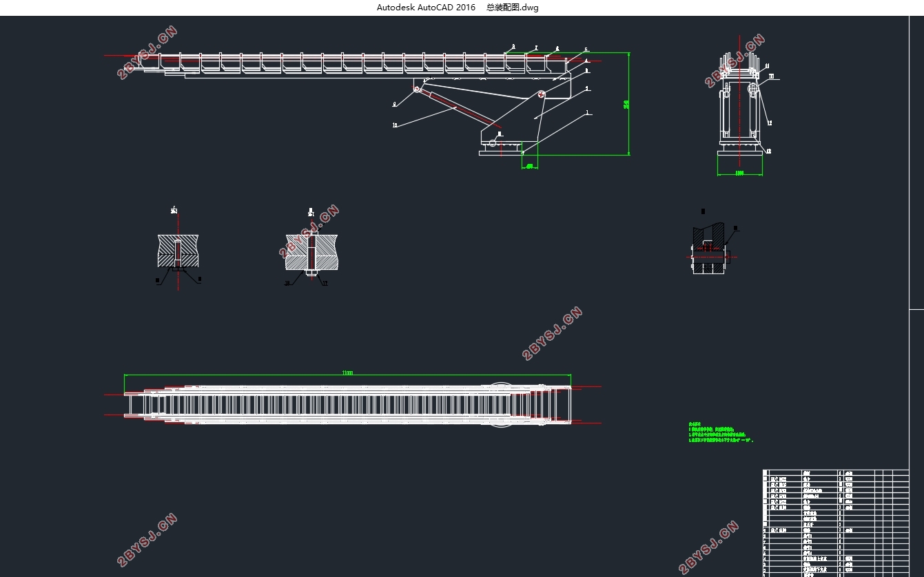Select the short green dimension below the base
Image resolution: width=924 pixels, height=577 pixels.
pos(530,166)
